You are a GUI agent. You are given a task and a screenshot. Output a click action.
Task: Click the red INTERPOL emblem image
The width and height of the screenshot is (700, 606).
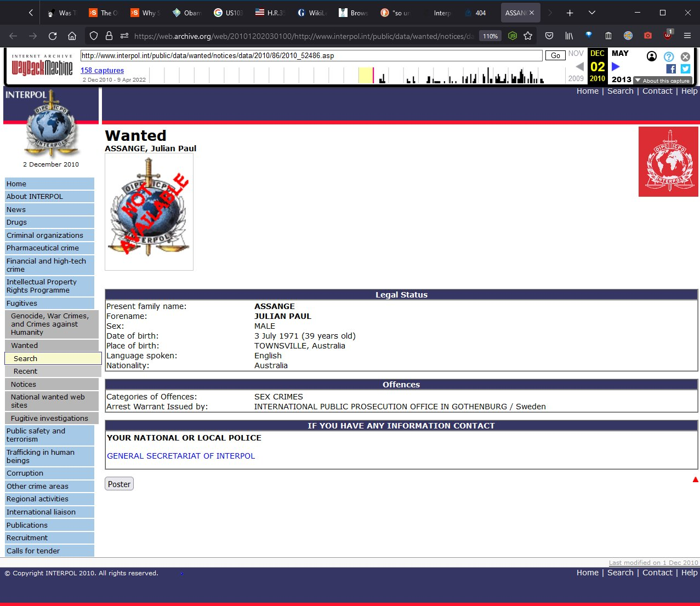[x=669, y=162]
